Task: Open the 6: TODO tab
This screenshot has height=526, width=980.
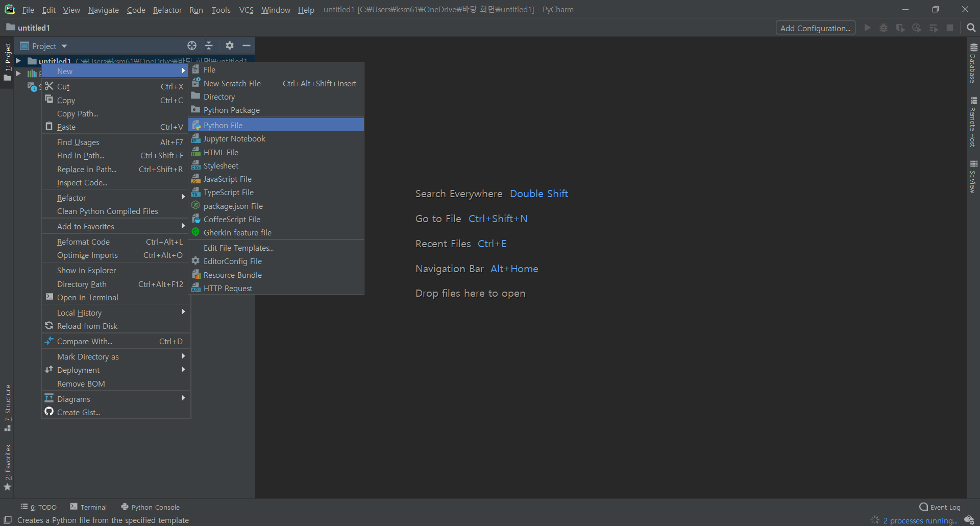Action: tap(39, 507)
